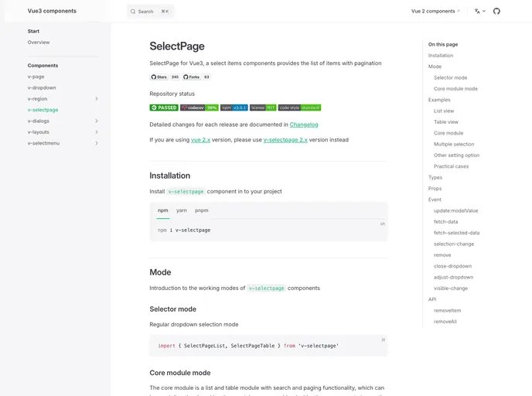Click the MIT license badge
This screenshot has height=396, width=532.
(263, 108)
